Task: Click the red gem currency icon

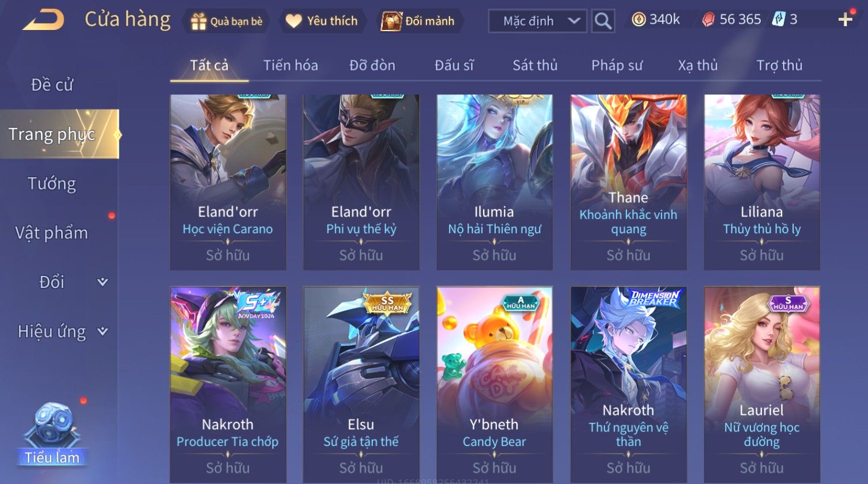Action: 708,20
